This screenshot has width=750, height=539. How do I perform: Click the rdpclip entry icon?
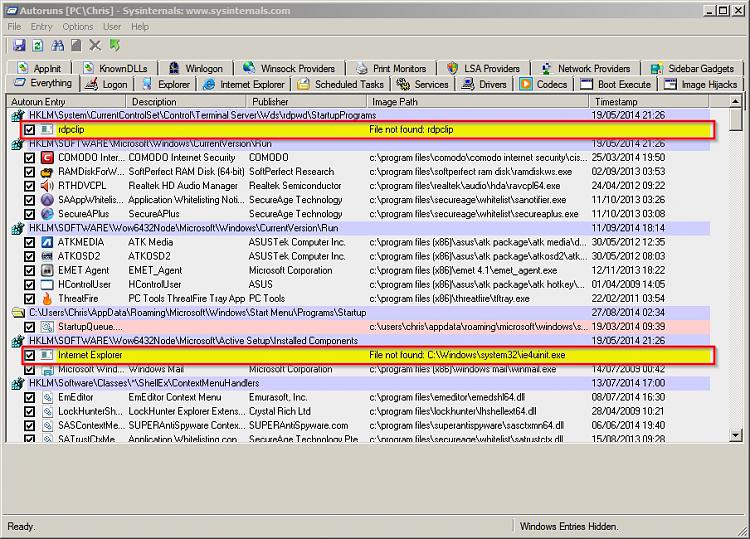[x=47, y=129]
